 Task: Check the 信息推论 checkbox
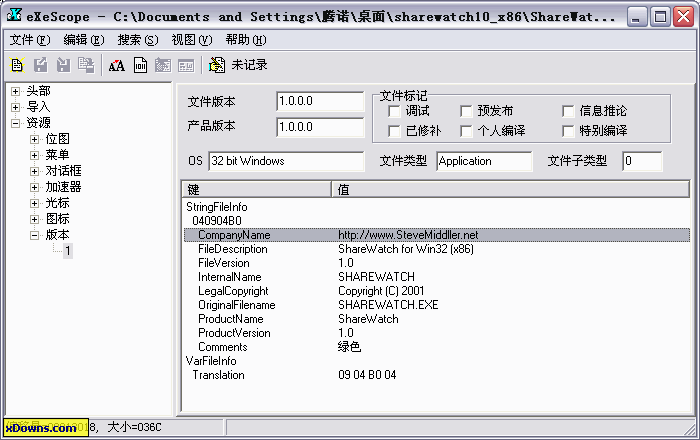(x=568, y=111)
